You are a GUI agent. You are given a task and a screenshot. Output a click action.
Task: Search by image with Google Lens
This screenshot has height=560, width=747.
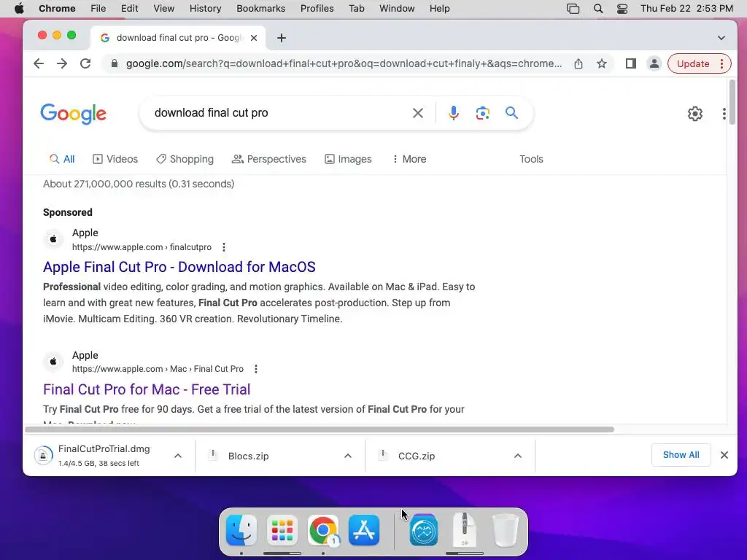[483, 113]
